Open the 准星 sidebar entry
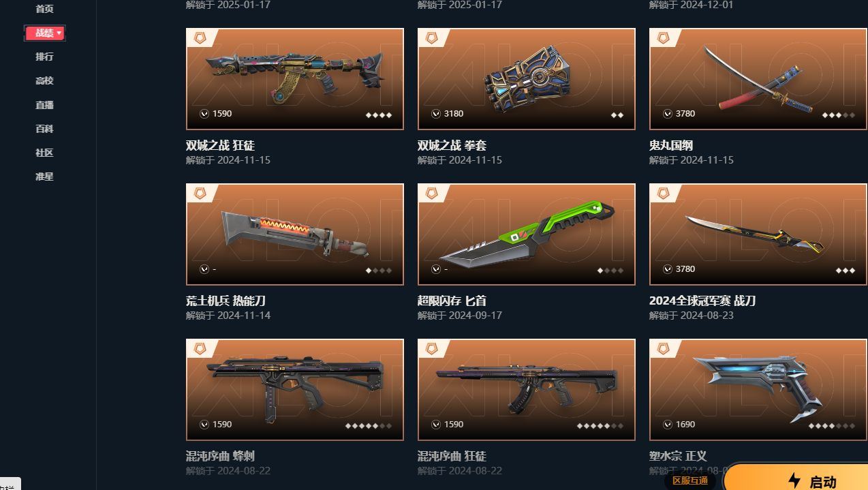The width and height of the screenshot is (868, 490). click(44, 177)
